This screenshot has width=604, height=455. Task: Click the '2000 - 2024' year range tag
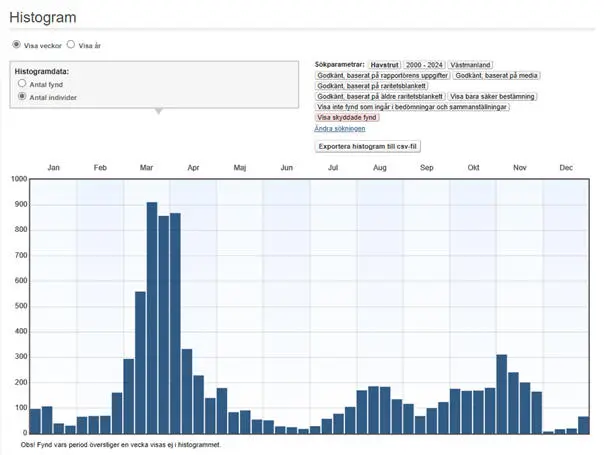424,64
